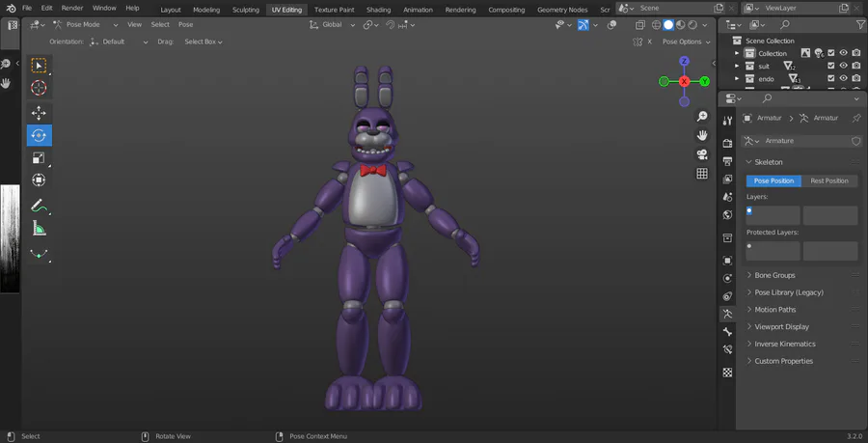Open the Tool properties tab
868x443 pixels.
[x=727, y=121]
